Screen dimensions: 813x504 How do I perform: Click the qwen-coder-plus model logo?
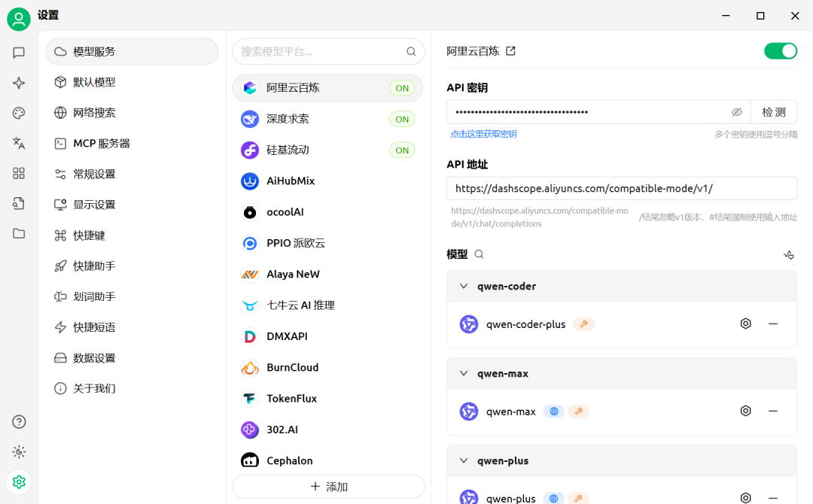pos(469,324)
